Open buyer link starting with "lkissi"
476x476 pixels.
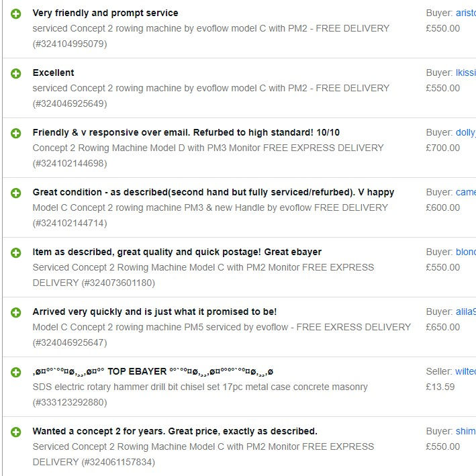point(465,73)
